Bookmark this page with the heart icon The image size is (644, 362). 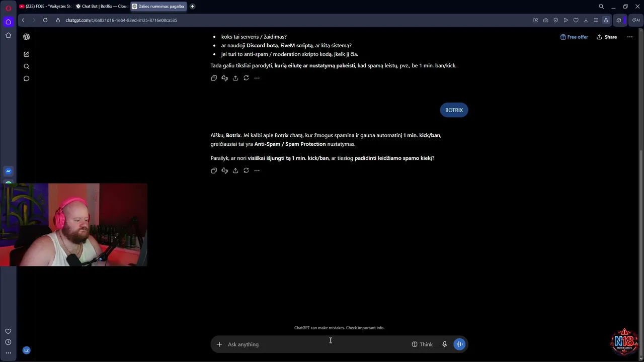[x=576, y=20]
